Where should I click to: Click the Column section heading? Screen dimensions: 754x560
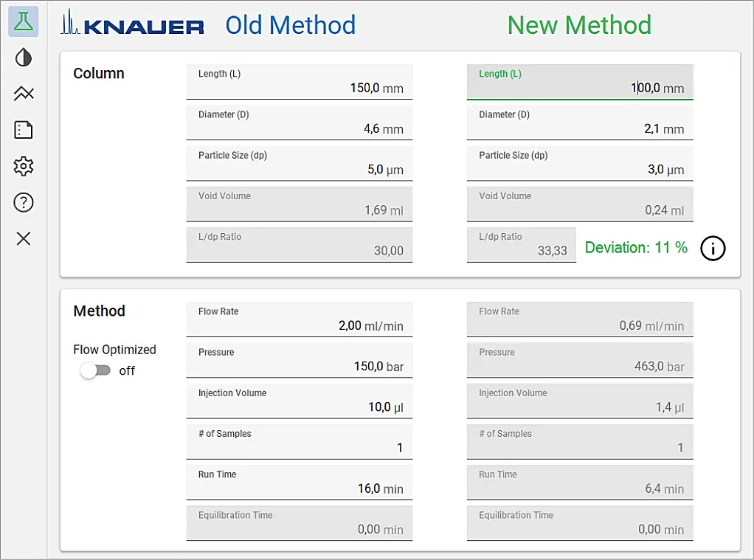pos(98,73)
